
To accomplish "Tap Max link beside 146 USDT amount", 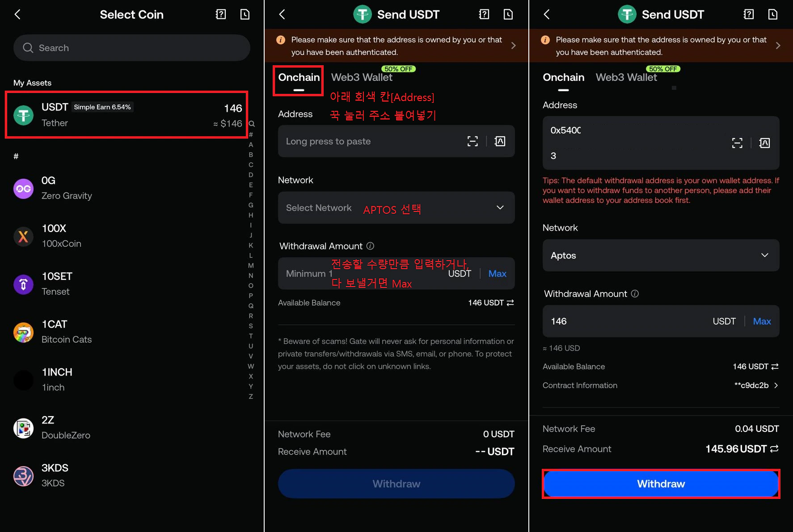I will (x=762, y=321).
